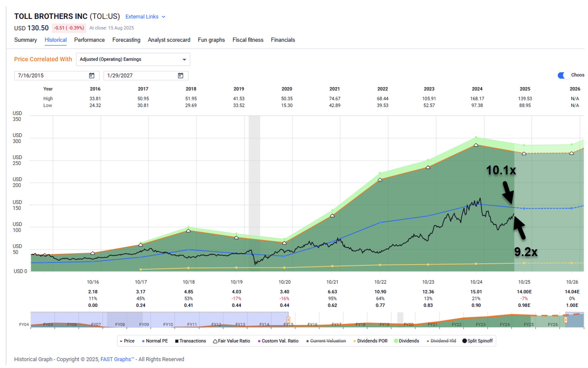Enable the Current Valuation legend entry

pyautogui.click(x=326, y=341)
